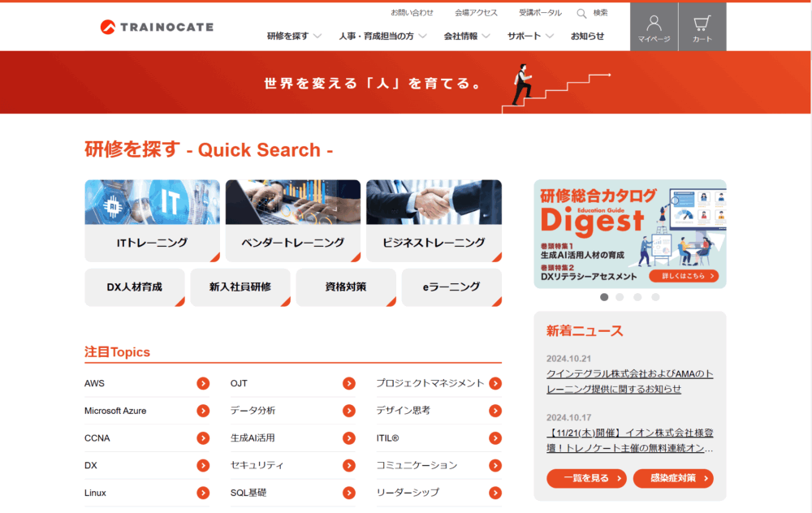Open the 人事・育成担当の方 menu
This screenshot has width=812, height=513.
point(378,36)
